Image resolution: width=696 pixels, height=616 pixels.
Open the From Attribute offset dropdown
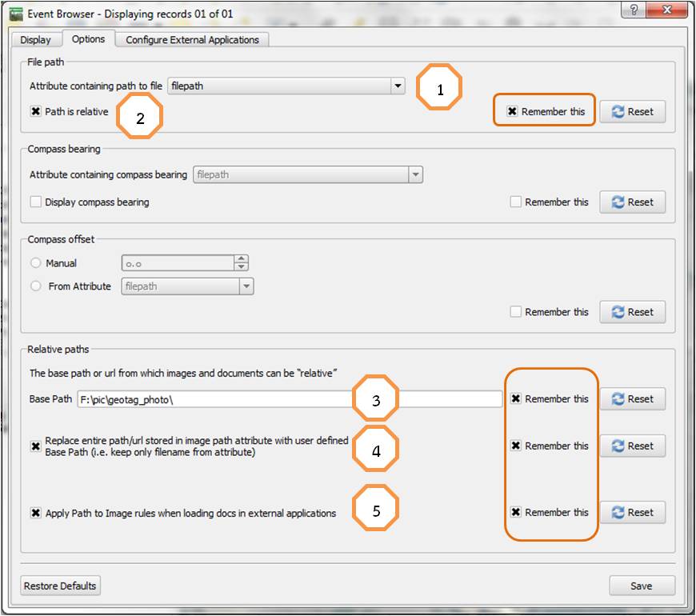pyautogui.click(x=187, y=286)
